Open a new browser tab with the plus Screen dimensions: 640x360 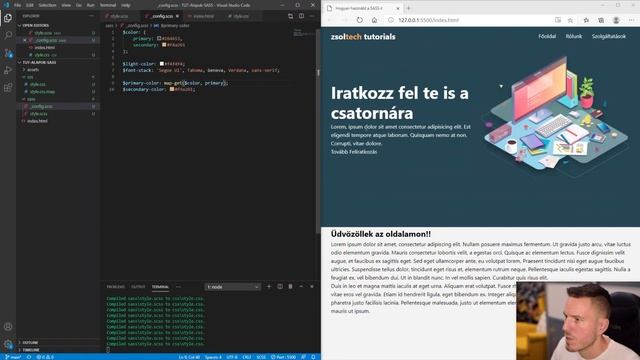408,8
